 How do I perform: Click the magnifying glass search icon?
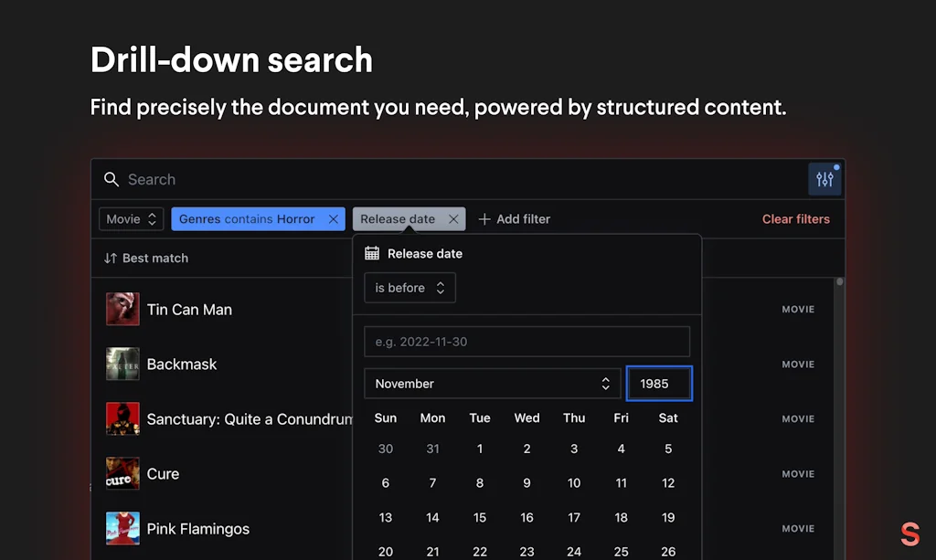[x=112, y=179]
